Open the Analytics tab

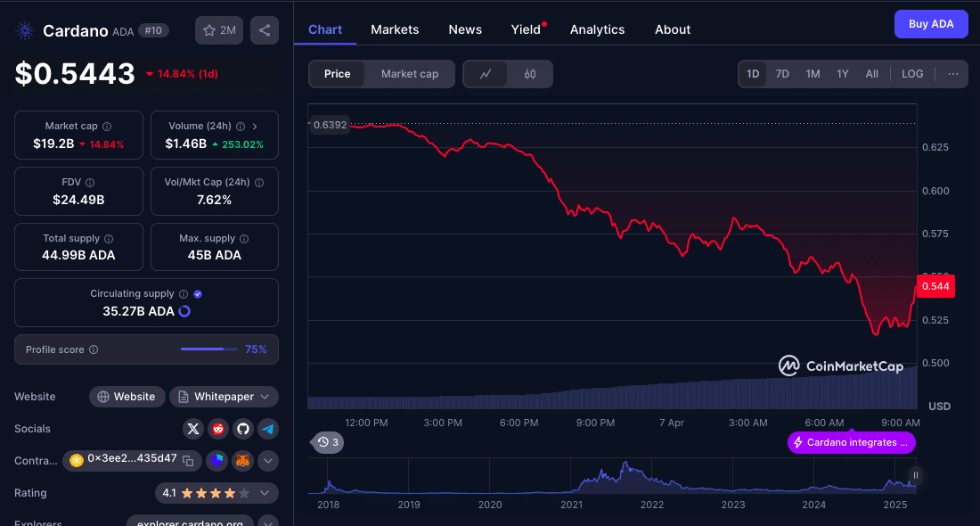point(597,29)
